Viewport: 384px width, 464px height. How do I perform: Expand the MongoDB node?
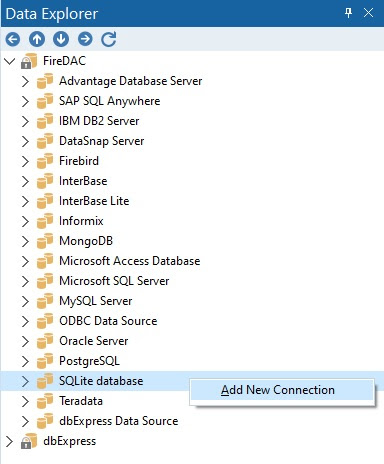25,241
